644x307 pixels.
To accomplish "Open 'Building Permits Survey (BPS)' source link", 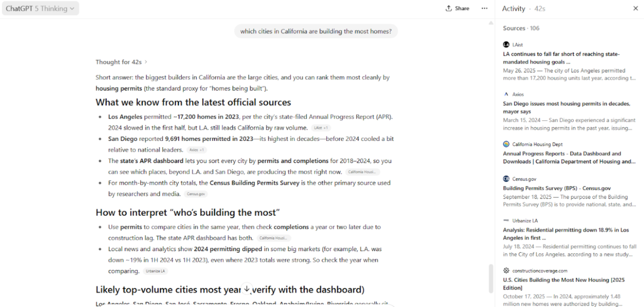I will pyautogui.click(x=557, y=188).
